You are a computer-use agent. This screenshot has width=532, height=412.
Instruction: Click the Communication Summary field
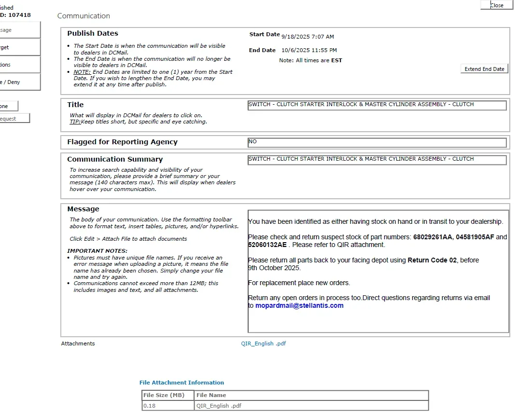click(377, 160)
